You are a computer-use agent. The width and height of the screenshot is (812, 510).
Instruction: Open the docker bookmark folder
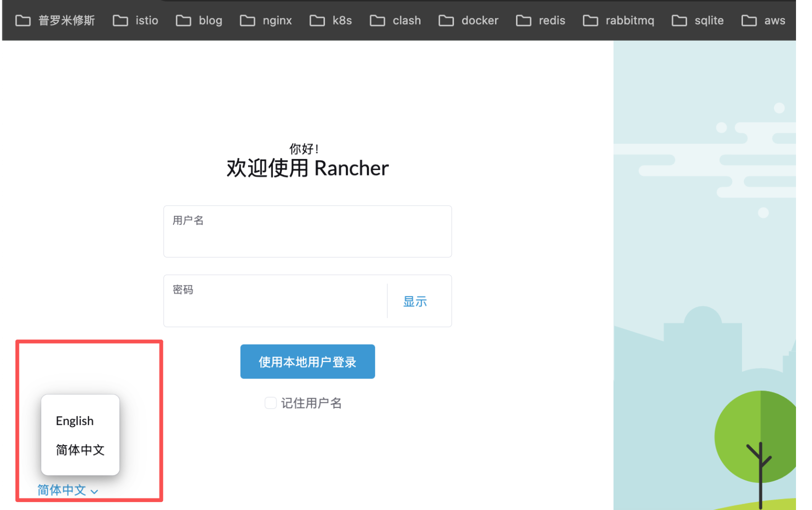click(468, 20)
